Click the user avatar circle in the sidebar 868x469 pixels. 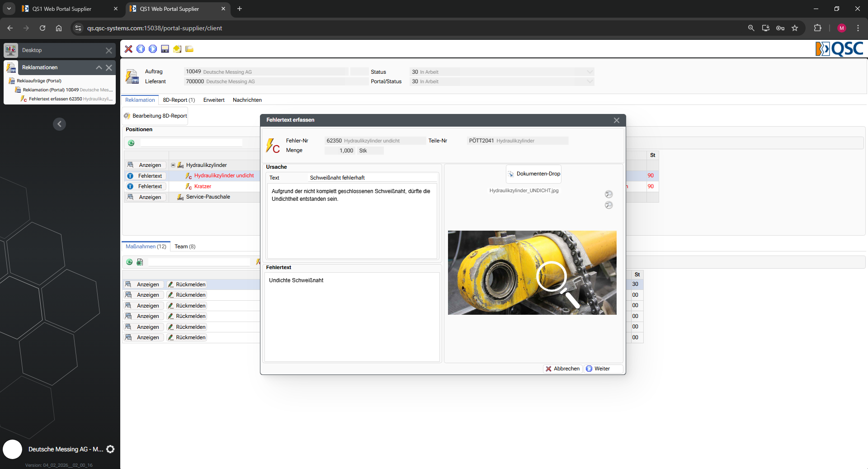[13, 449]
